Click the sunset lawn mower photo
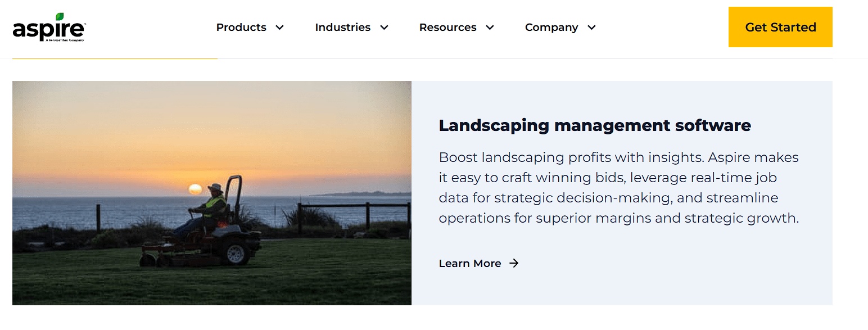Screen dimensions: 868x330 click(x=212, y=193)
